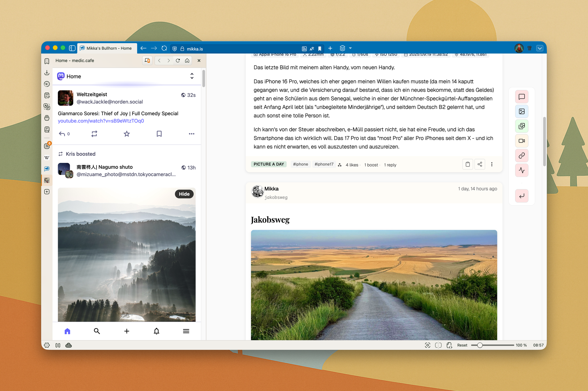The height and width of the screenshot is (391, 588).
Task: Open more options on Weltzeitgeist post
Action: coord(192,134)
